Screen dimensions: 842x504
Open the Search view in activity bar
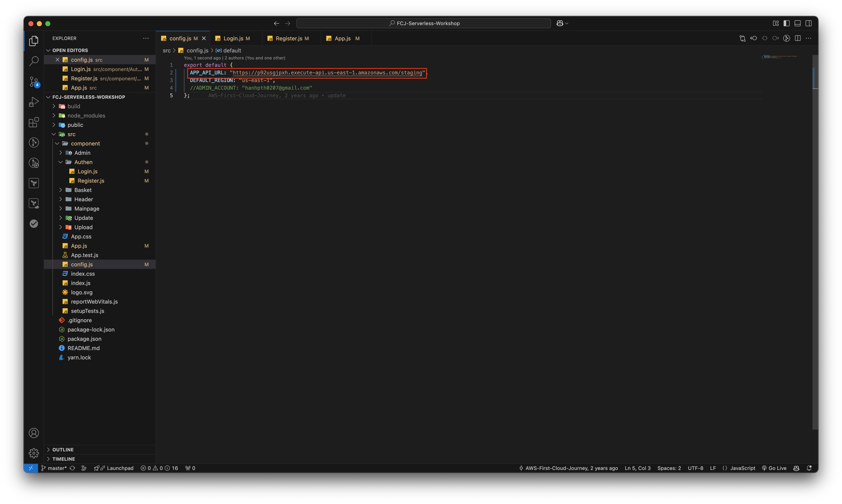point(34,62)
